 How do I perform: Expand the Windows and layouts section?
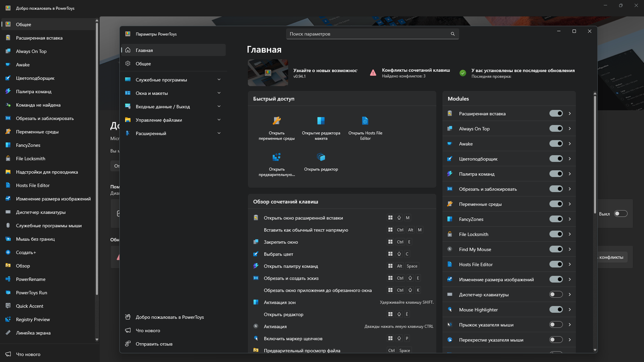219,93
